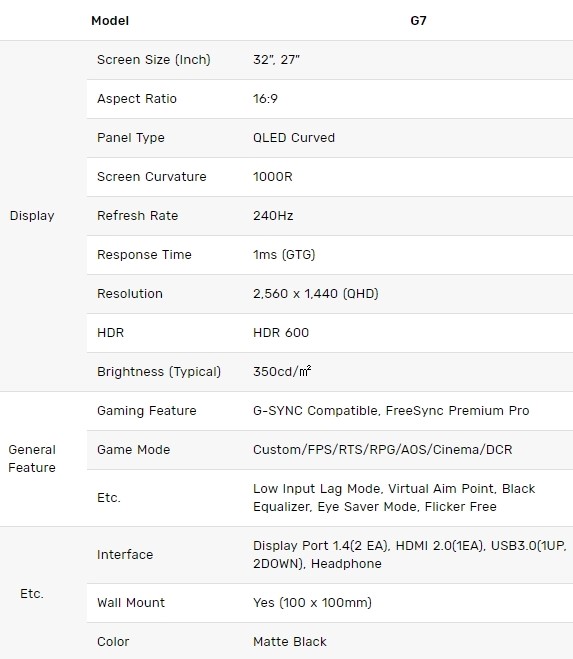
Task: Click the Matte Black color value
Action: [290, 642]
